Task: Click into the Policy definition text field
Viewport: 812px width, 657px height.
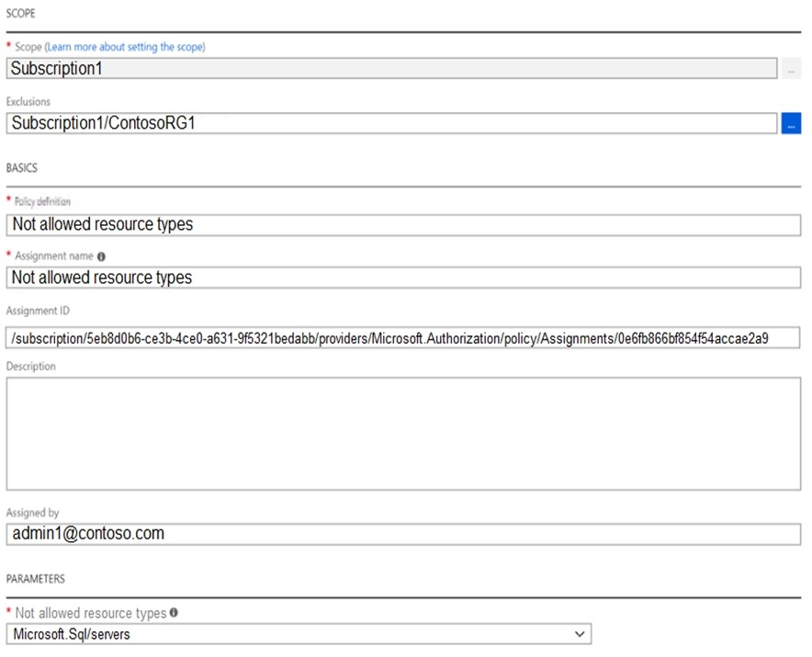Action: click(402, 224)
